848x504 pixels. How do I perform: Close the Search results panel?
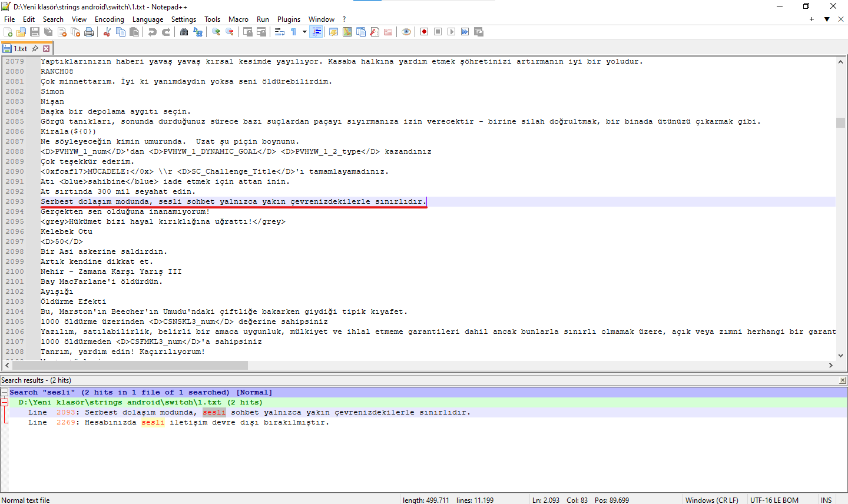(843, 380)
